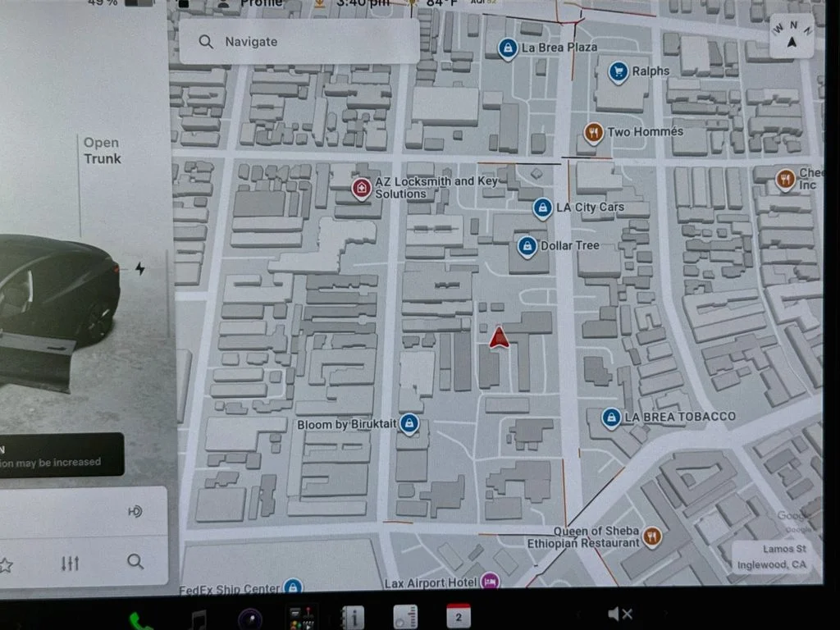Select the FedEx Ship Center pin
840x630 pixels.
[x=293, y=586]
